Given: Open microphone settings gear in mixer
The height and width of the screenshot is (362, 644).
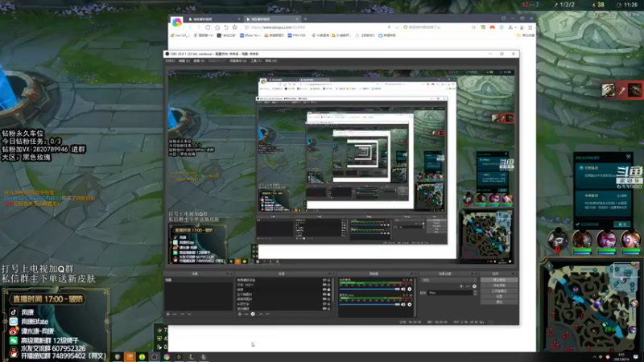Looking at the screenshot, I should click(410, 305).
